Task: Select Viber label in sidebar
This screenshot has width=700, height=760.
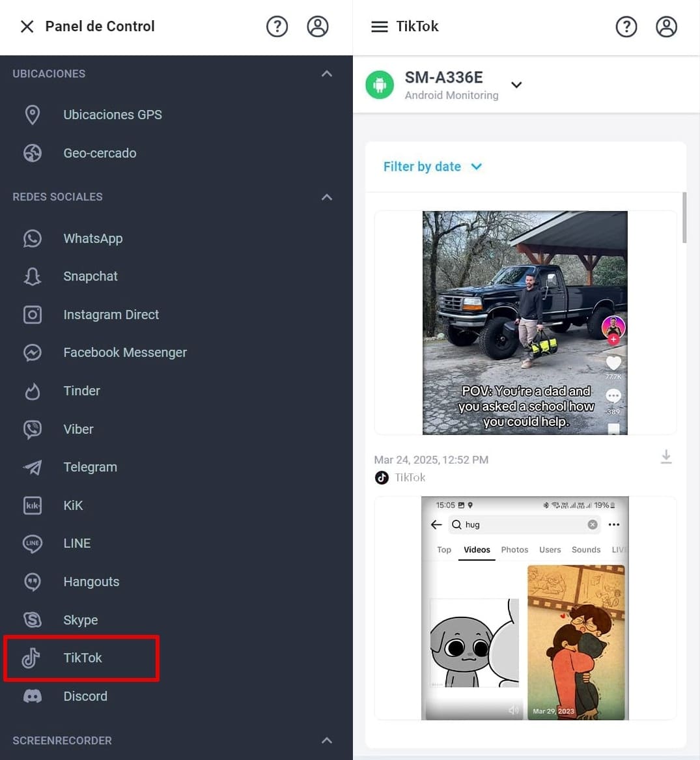Action: pos(79,429)
